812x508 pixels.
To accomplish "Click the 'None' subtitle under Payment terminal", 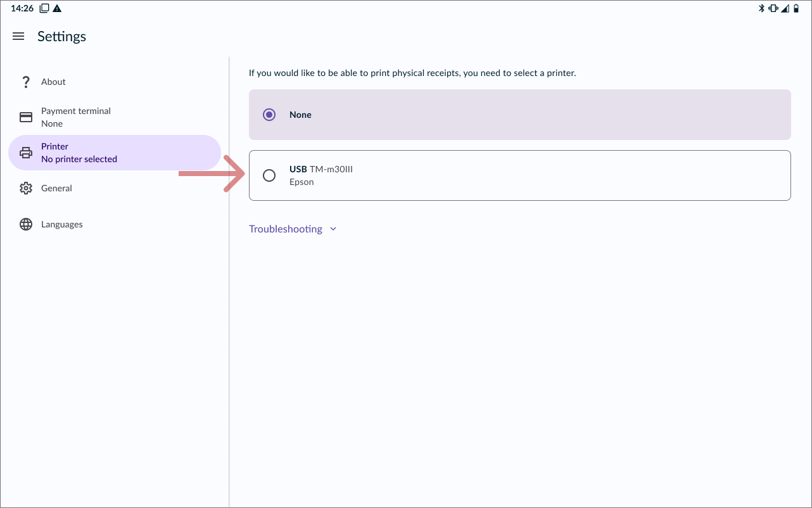I will pyautogui.click(x=52, y=124).
